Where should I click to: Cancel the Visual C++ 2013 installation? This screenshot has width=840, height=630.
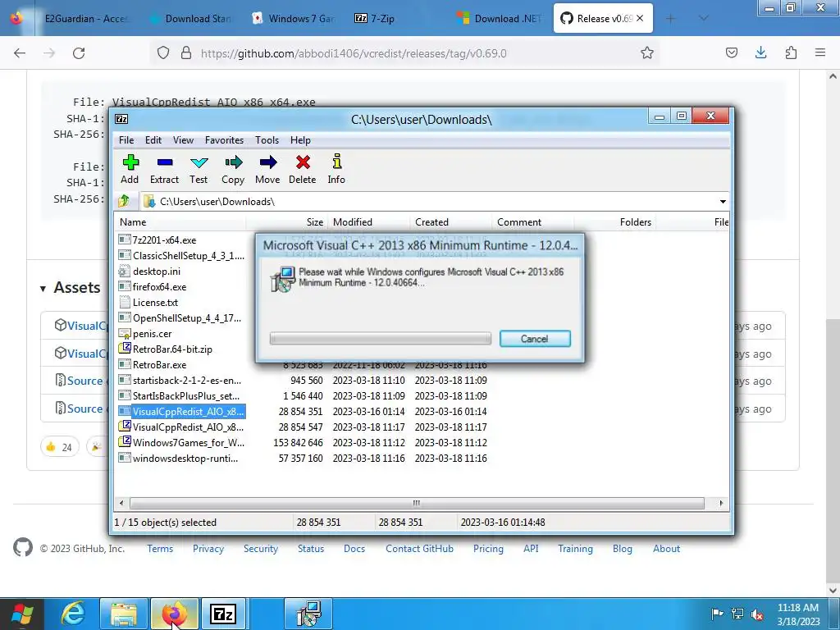click(535, 339)
